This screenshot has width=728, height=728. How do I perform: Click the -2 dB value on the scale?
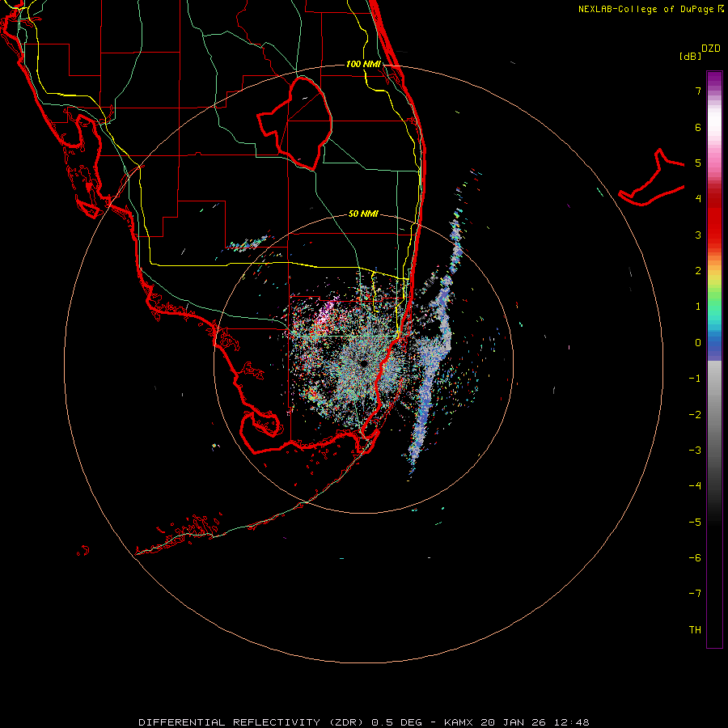(695, 415)
